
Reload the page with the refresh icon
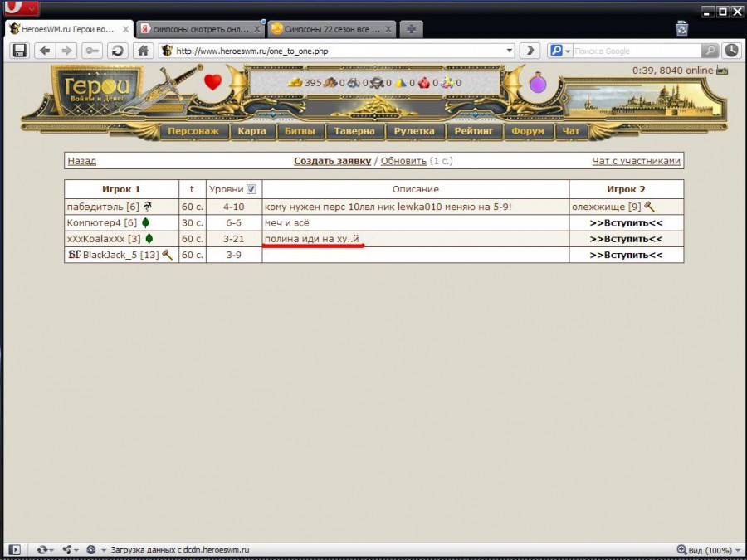tap(118, 51)
